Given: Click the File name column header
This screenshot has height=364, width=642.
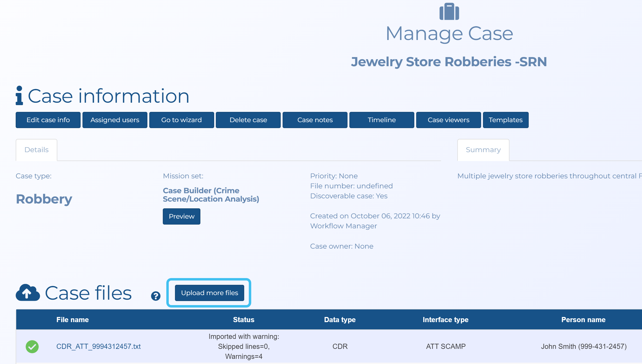Looking at the screenshot, I should (x=72, y=319).
